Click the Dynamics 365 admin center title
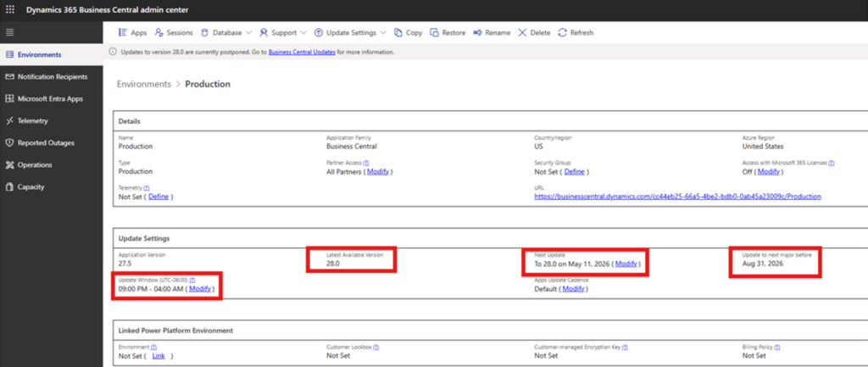 (x=108, y=10)
